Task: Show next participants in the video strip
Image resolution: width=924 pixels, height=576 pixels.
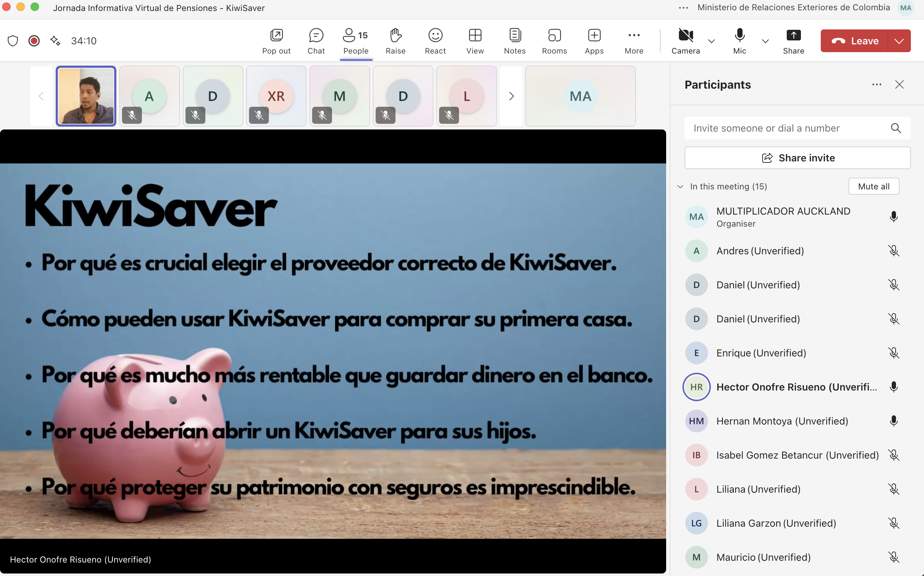Action: click(511, 96)
